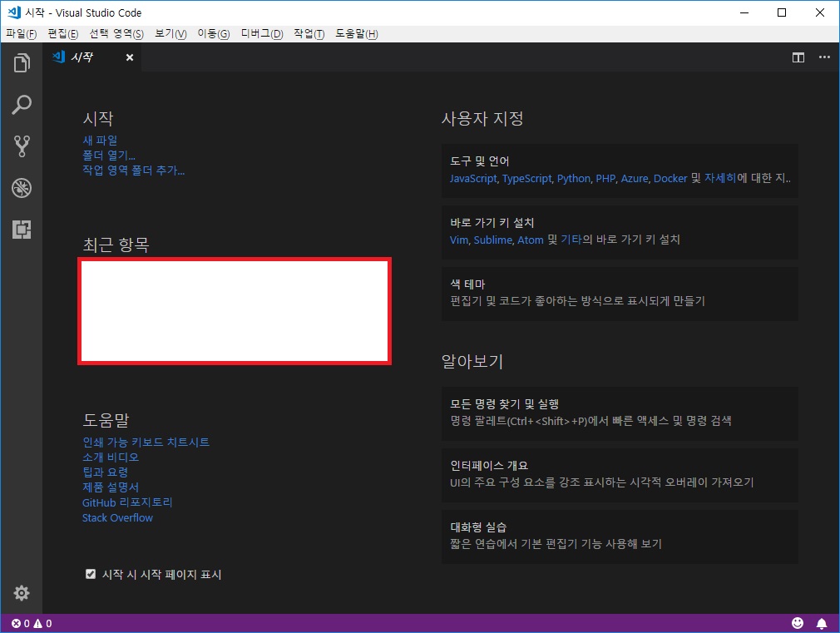Open the notifications bell icon

821,623
